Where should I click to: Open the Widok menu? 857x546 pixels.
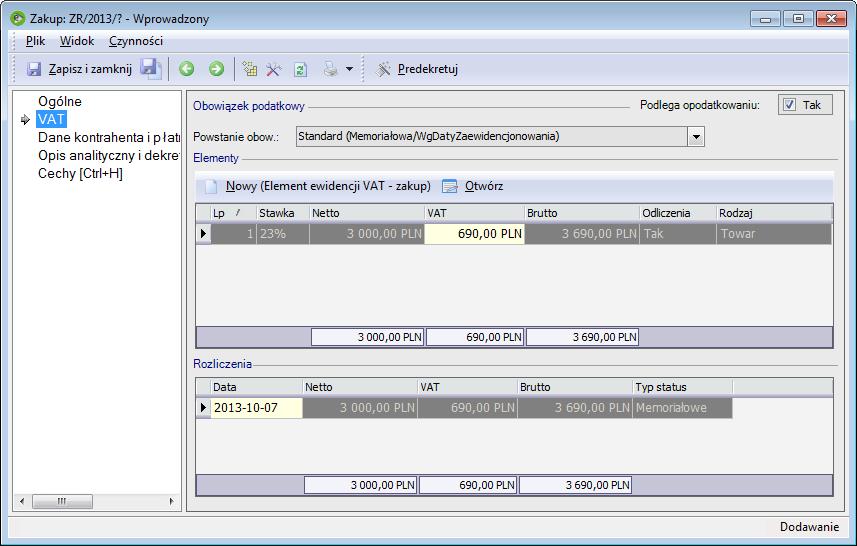[77, 41]
